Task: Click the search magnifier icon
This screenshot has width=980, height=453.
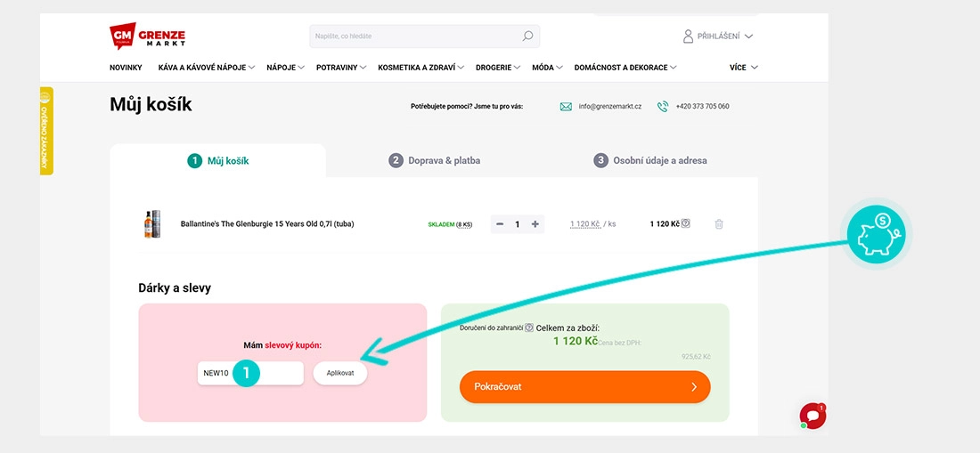Action: (x=527, y=36)
